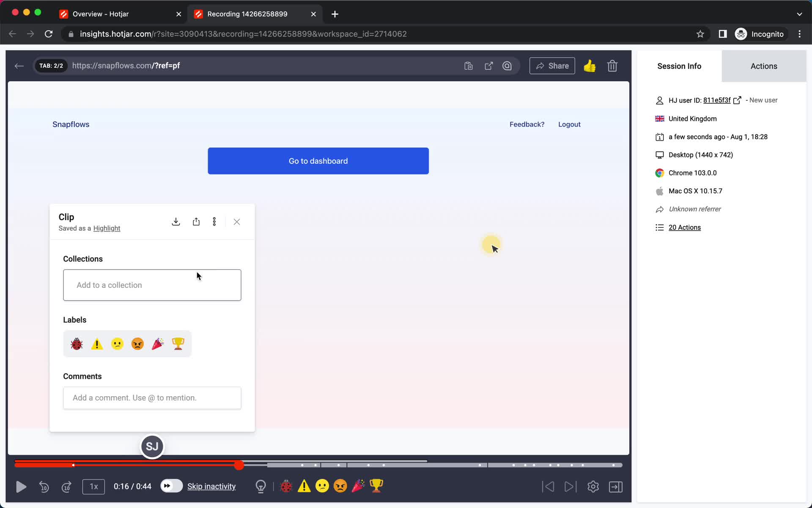Select the warning label emoji

pyautogui.click(x=96, y=344)
